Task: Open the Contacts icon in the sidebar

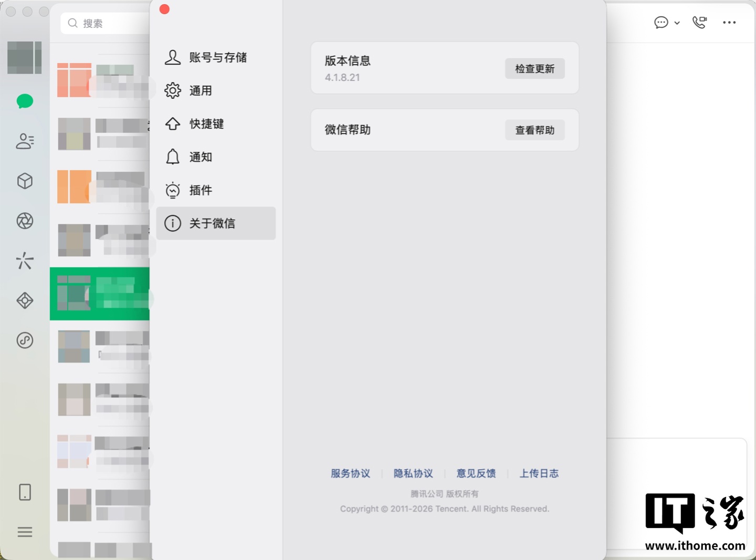Action: pos(25,141)
